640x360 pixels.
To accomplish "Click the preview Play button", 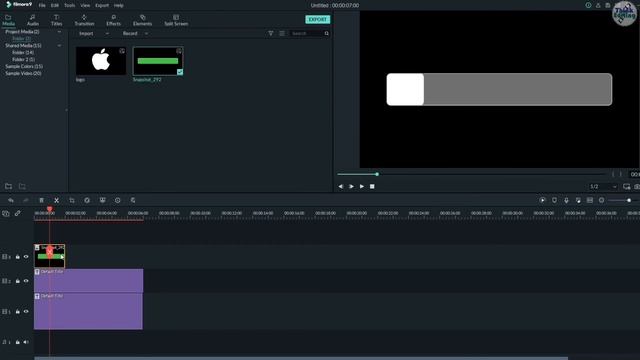I will tap(362, 187).
